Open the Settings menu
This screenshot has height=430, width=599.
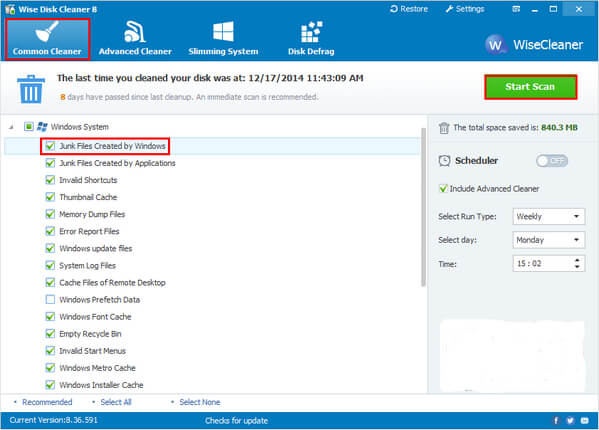point(465,9)
